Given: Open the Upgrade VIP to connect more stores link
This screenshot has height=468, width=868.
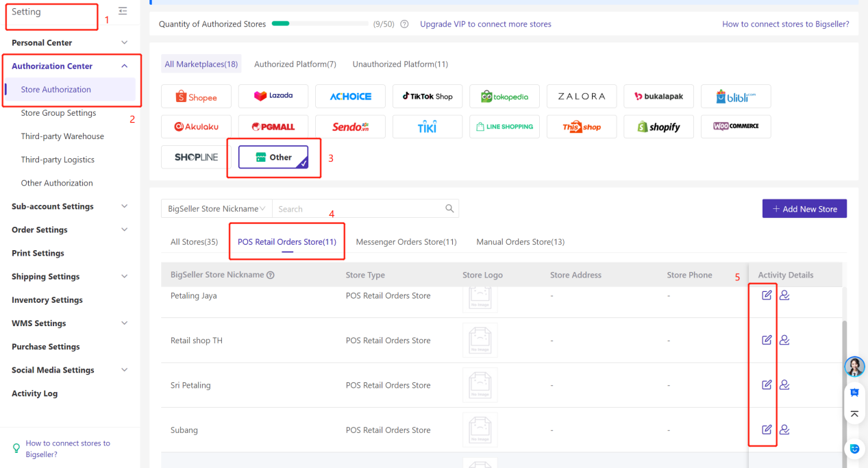Looking at the screenshot, I should tap(485, 23).
